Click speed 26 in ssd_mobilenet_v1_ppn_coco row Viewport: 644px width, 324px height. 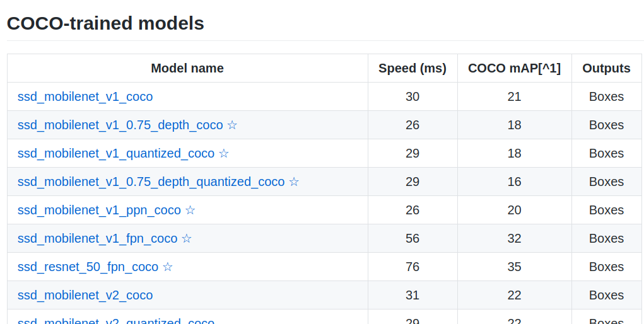tap(413, 210)
